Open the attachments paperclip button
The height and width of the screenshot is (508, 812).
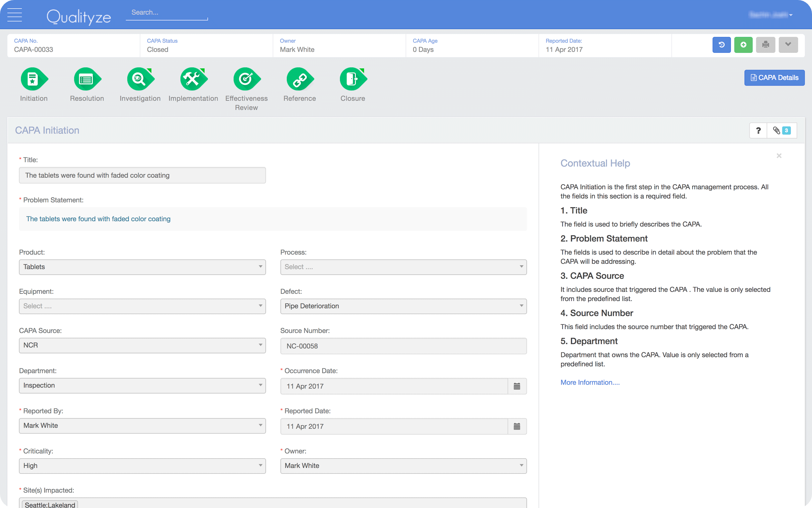(x=782, y=131)
